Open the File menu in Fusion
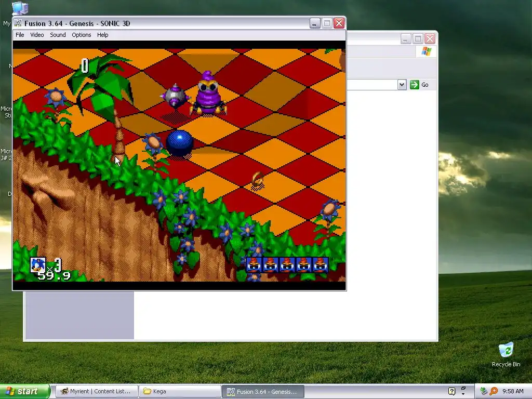532x399 pixels. coord(20,35)
